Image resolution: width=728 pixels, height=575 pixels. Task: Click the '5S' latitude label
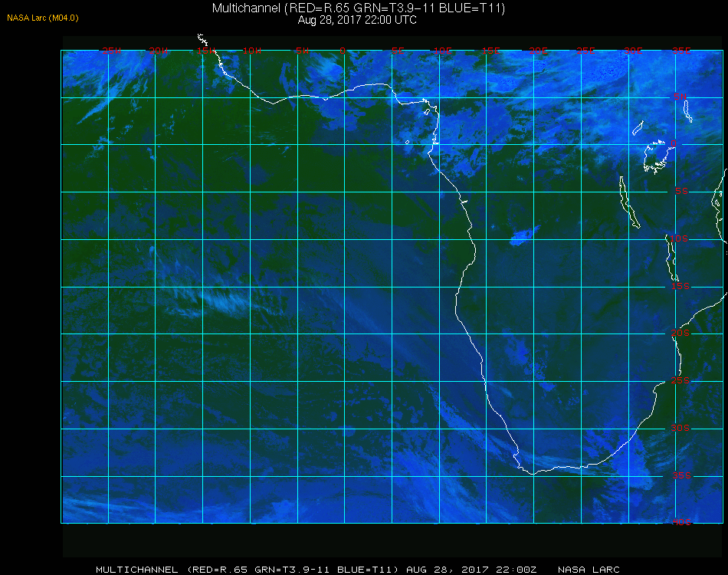[x=681, y=191]
